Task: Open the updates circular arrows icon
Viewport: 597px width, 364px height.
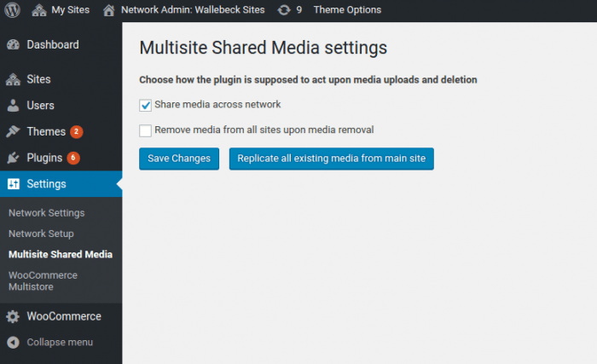Action: pyautogui.click(x=284, y=10)
